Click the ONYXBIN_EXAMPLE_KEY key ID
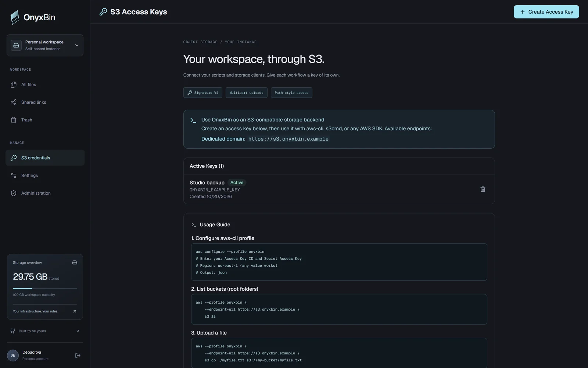The width and height of the screenshot is (588, 368). [x=215, y=190]
